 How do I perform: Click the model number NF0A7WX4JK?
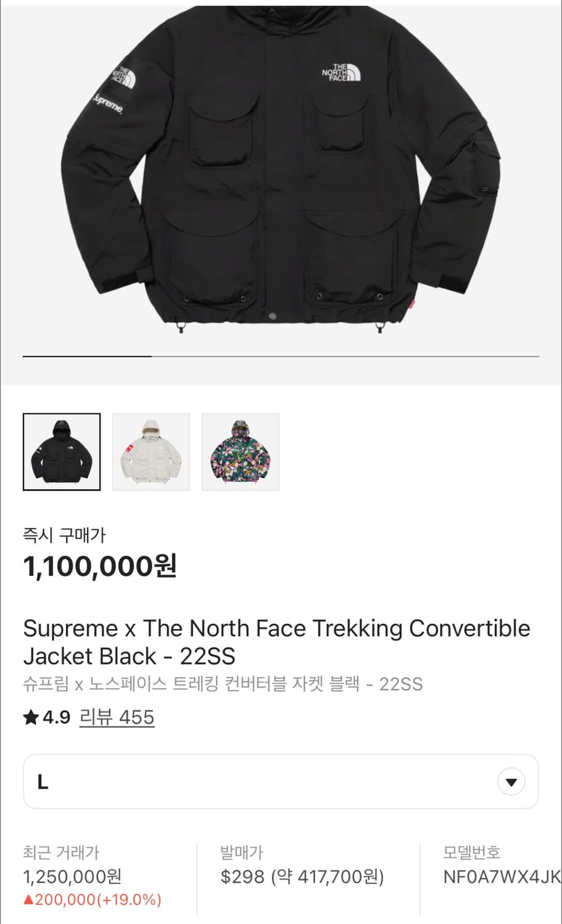[x=500, y=877]
